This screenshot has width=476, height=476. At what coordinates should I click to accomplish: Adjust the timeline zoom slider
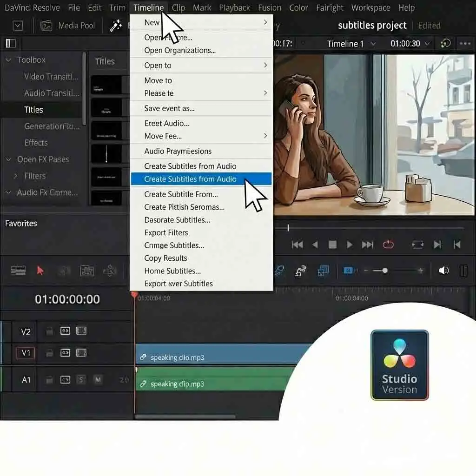[x=384, y=270]
